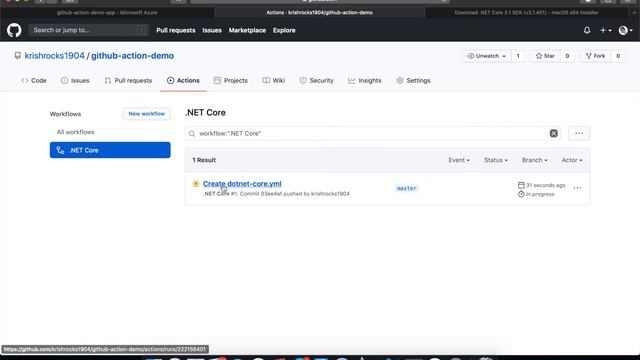The width and height of the screenshot is (640, 360).
Task: Select All workflows in sidebar
Action: coord(76,132)
